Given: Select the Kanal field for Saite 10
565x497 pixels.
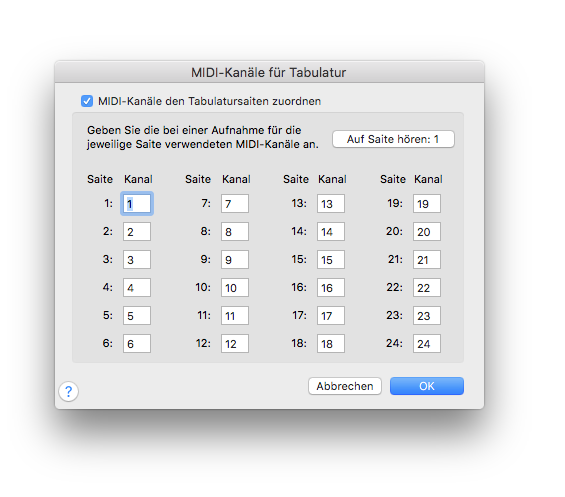Looking at the screenshot, I should [235, 288].
